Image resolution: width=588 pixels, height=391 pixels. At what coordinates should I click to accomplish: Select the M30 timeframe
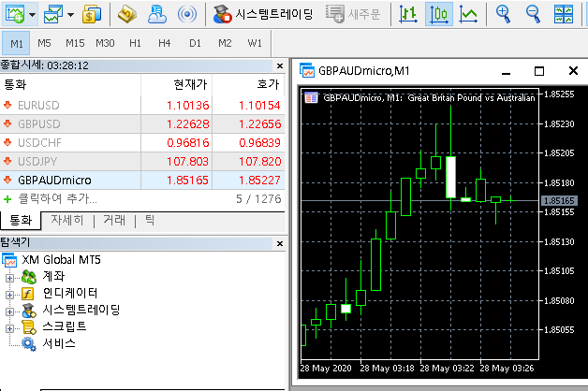coord(105,43)
